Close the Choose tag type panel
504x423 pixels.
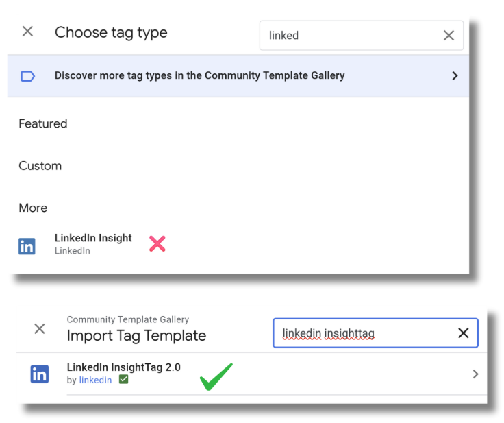coord(27,32)
